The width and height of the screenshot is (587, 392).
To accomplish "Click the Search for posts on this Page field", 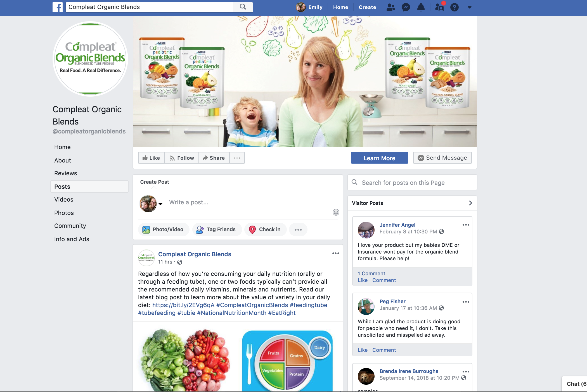I will (x=412, y=183).
